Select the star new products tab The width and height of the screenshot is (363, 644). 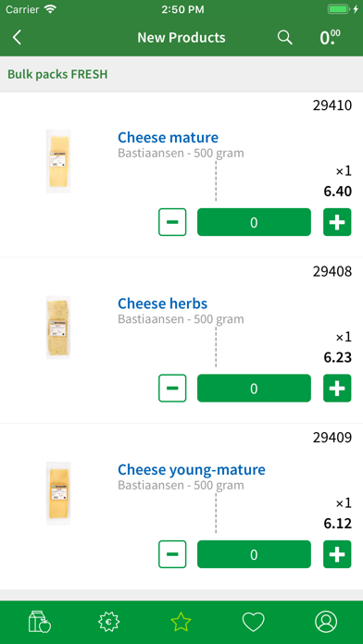pyautogui.click(x=181, y=622)
